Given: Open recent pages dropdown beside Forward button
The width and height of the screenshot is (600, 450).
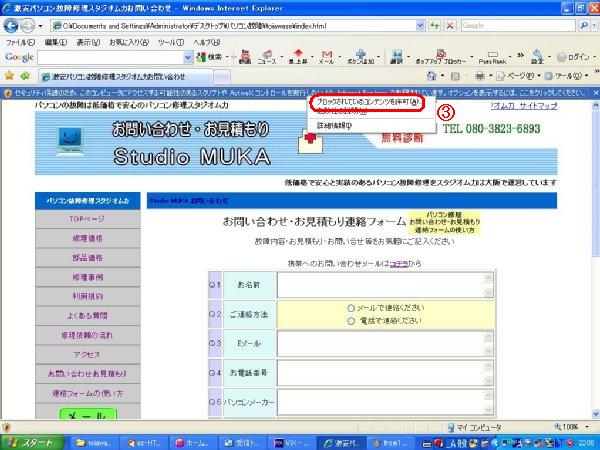Looking at the screenshot, I should tap(40, 26).
